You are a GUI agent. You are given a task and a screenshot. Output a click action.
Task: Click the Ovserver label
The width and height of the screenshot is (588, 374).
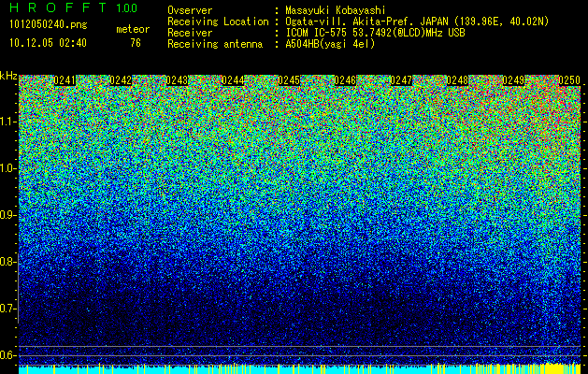point(190,11)
